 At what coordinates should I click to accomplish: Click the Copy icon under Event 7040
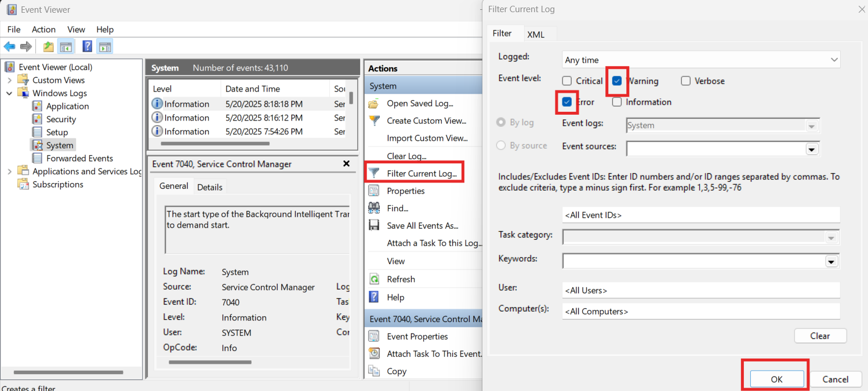tap(375, 371)
